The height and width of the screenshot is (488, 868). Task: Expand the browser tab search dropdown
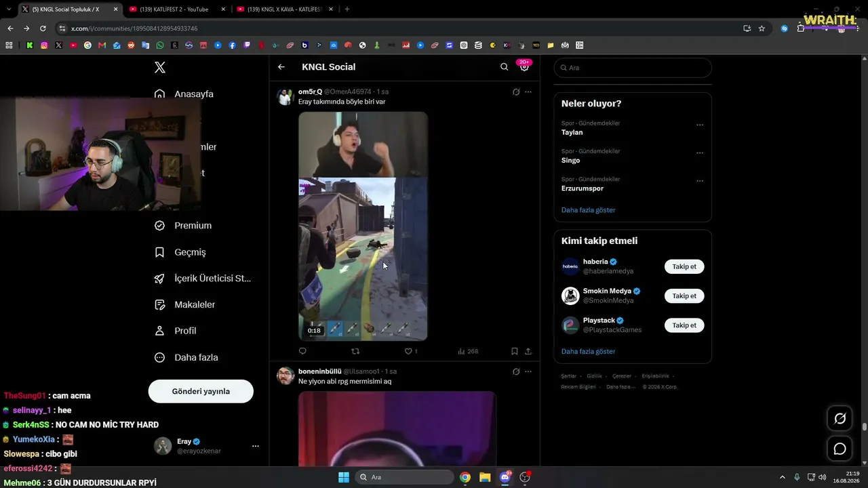pos(8,9)
